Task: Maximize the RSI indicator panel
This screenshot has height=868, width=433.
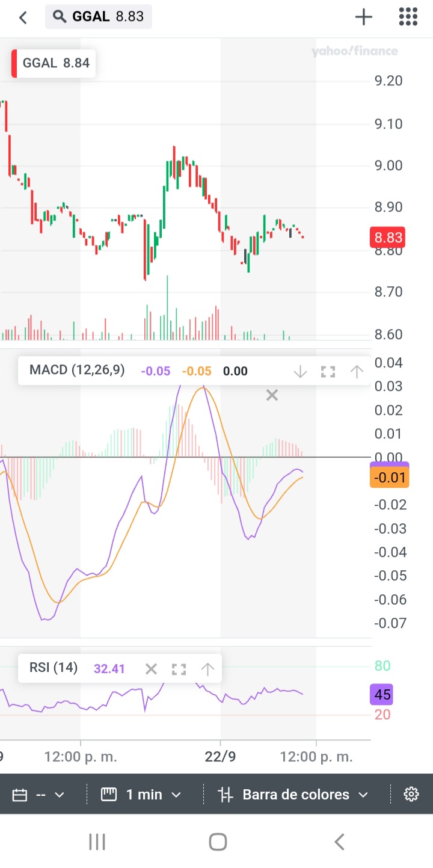Action: coord(179,669)
